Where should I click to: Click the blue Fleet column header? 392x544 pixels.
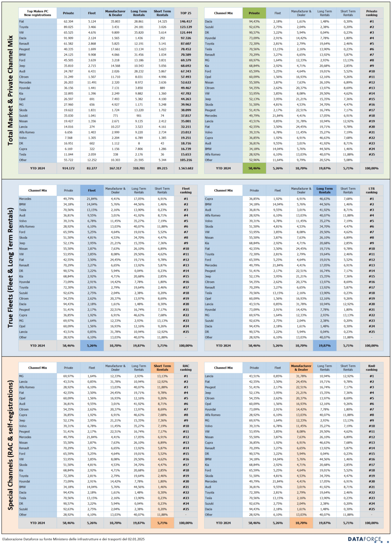[x=92, y=191]
